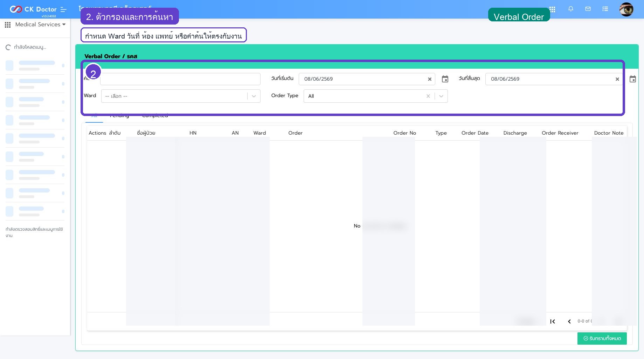This screenshot has width=644, height=359.
Task: Sort by the Type column header
Action: coord(441,133)
